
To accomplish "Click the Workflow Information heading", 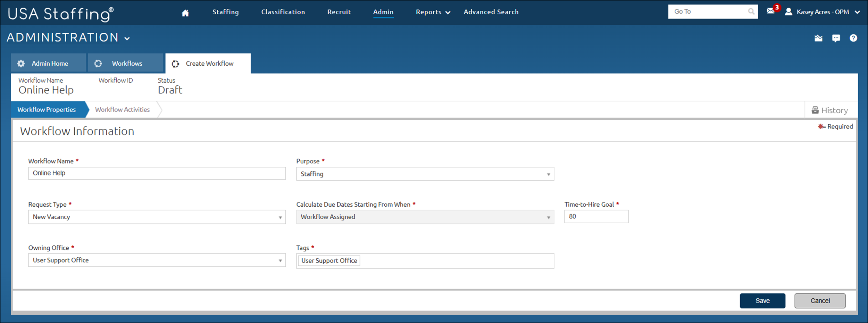I will pyautogui.click(x=77, y=131).
